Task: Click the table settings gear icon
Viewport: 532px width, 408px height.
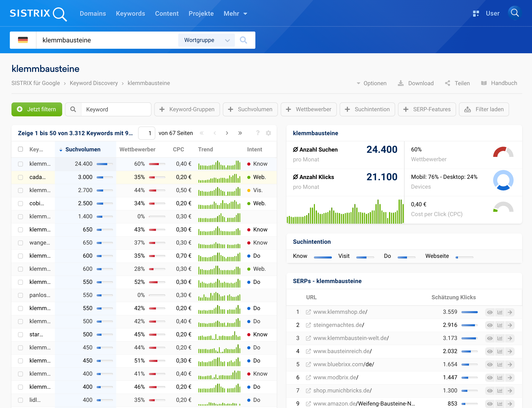Action: tap(268, 133)
